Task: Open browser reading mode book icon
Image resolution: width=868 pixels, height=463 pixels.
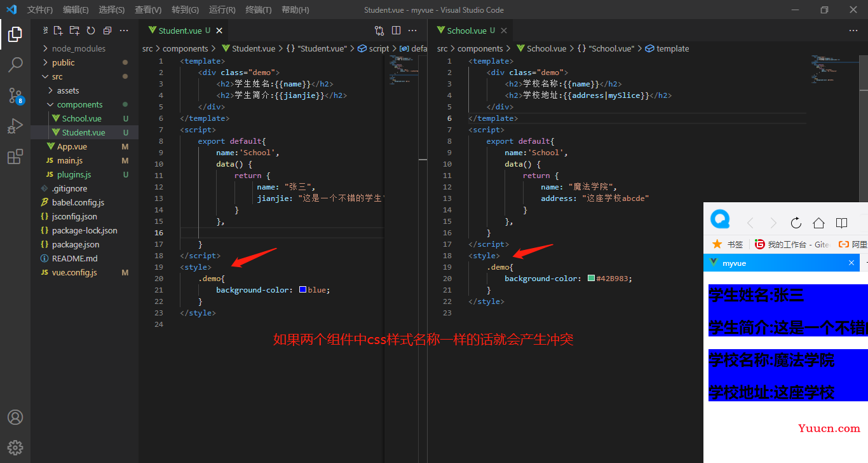Action: click(841, 223)
